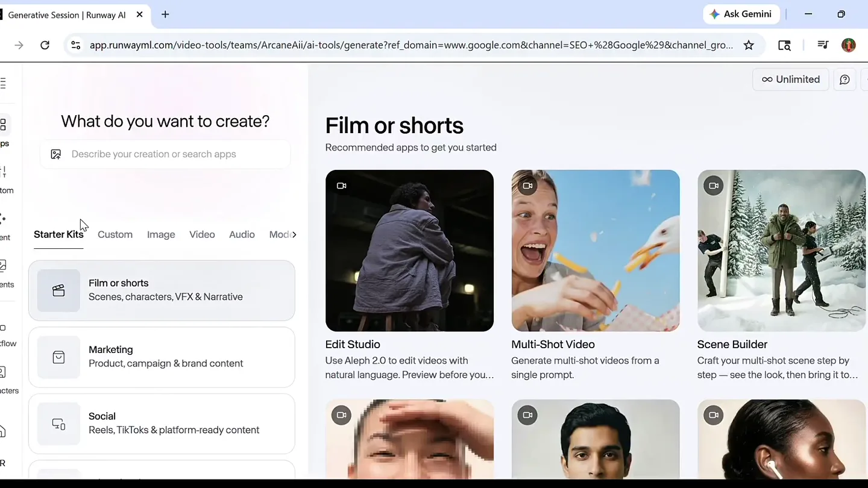This screenshot has height=488, width=868.
Task: Open the Multi-Shot Video thumbnail
Action: pyautogui.click(x=596, y=251)
